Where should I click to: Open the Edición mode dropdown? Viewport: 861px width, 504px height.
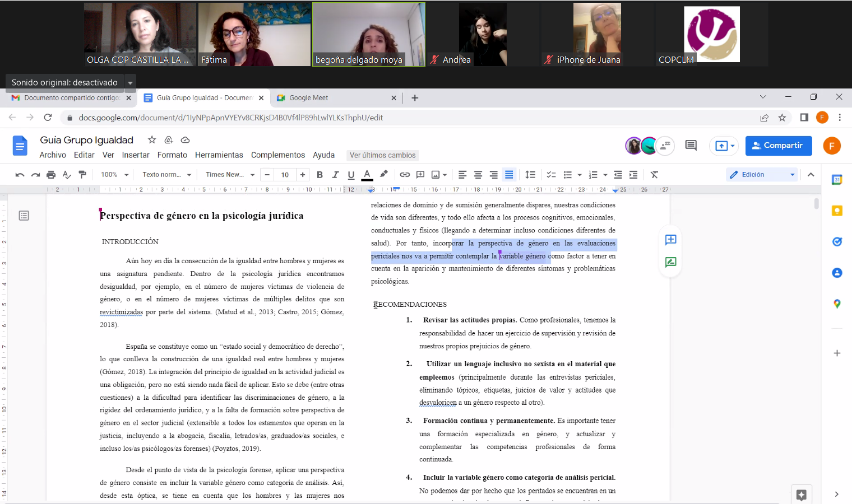pyautogui.click(x=762, y=175)
